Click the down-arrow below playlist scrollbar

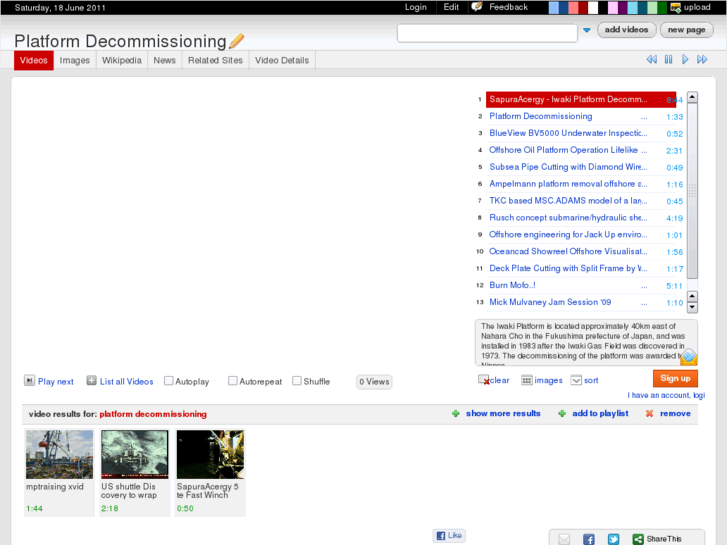(x=692, y=307)
